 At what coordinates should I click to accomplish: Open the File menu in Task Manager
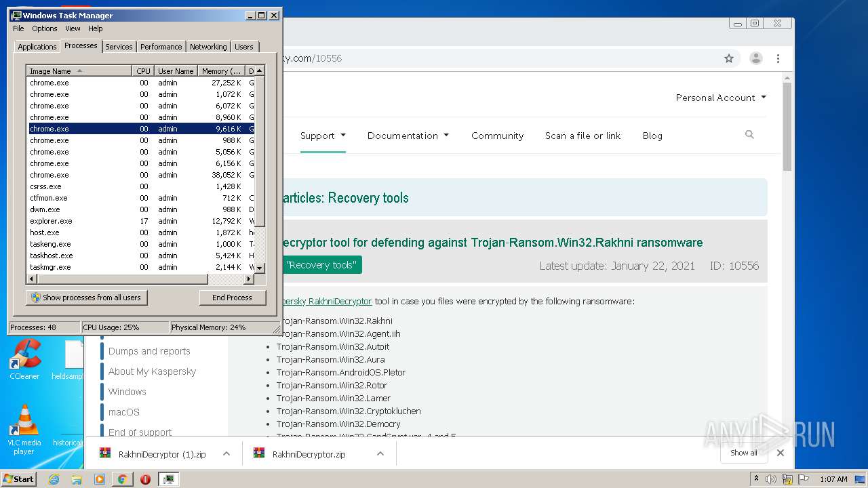[18, 28]
